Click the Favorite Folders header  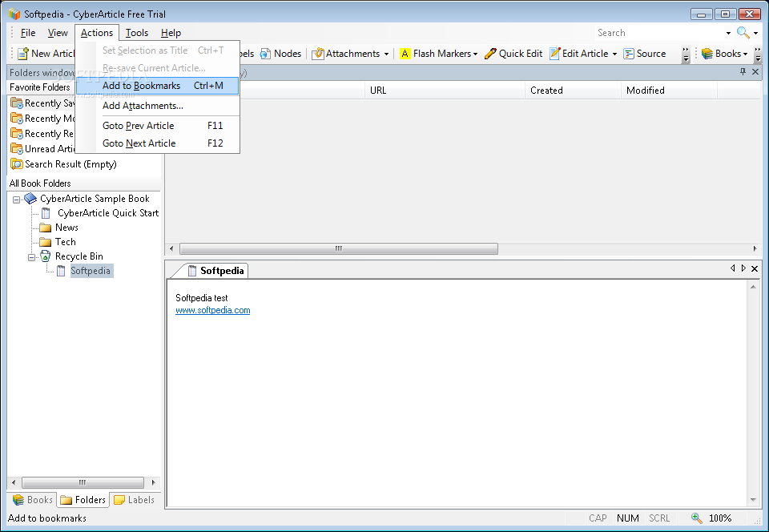(40, 87)
